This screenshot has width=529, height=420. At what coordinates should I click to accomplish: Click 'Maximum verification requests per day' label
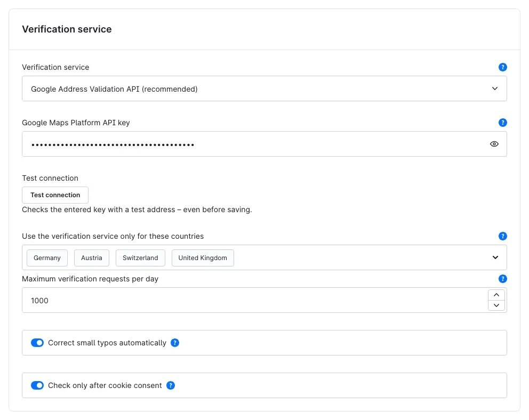click(90, 279)
